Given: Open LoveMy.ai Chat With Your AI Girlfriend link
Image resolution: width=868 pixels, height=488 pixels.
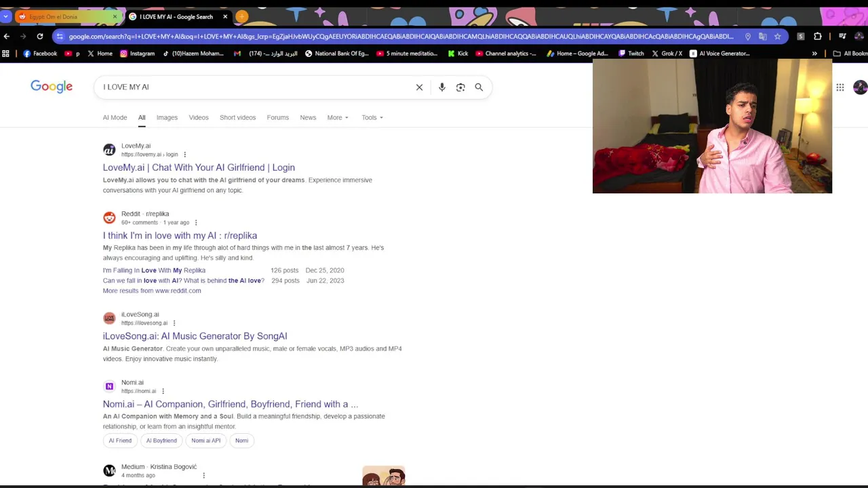Looking at the screenshot, I should tap(199, 167).
